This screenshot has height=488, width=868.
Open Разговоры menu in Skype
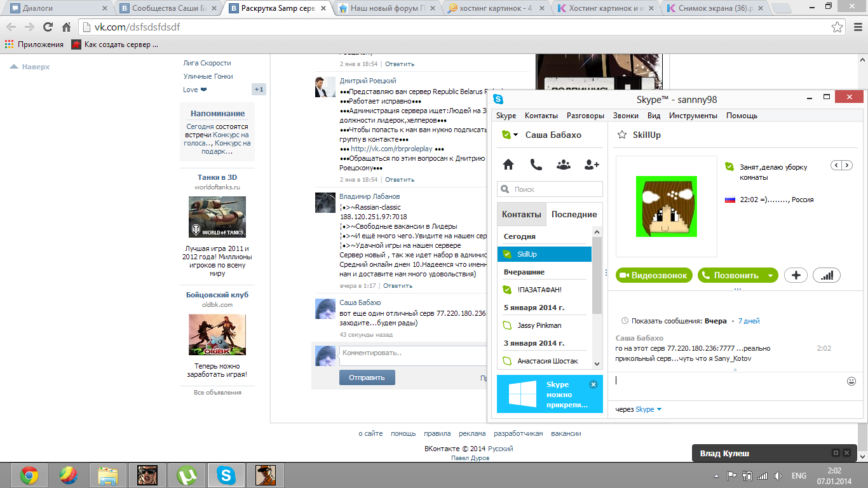pos(585,116)
